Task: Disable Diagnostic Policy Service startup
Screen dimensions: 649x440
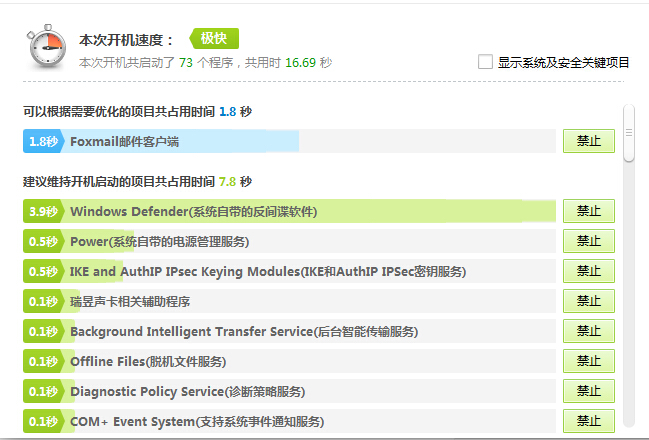Action: [588, 392]
